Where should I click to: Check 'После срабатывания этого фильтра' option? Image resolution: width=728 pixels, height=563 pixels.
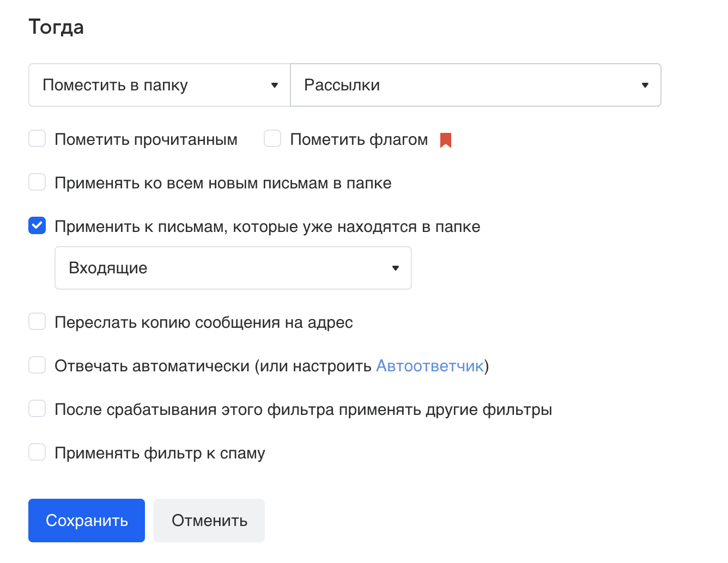(x=37, y=409)
